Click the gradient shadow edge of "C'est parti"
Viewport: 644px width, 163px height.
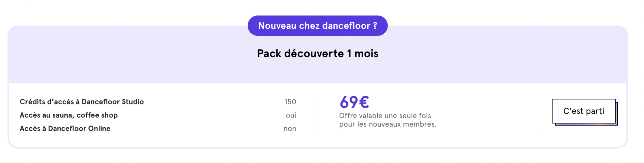[586, 124]
